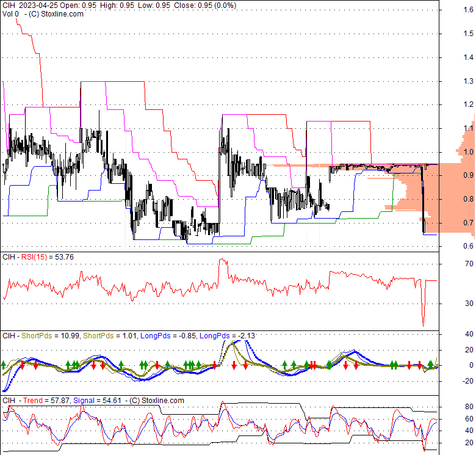Click the -20 axis label in the ShortPds panel
This screenshot has width=476, height=455.
[x=467, y=381]
